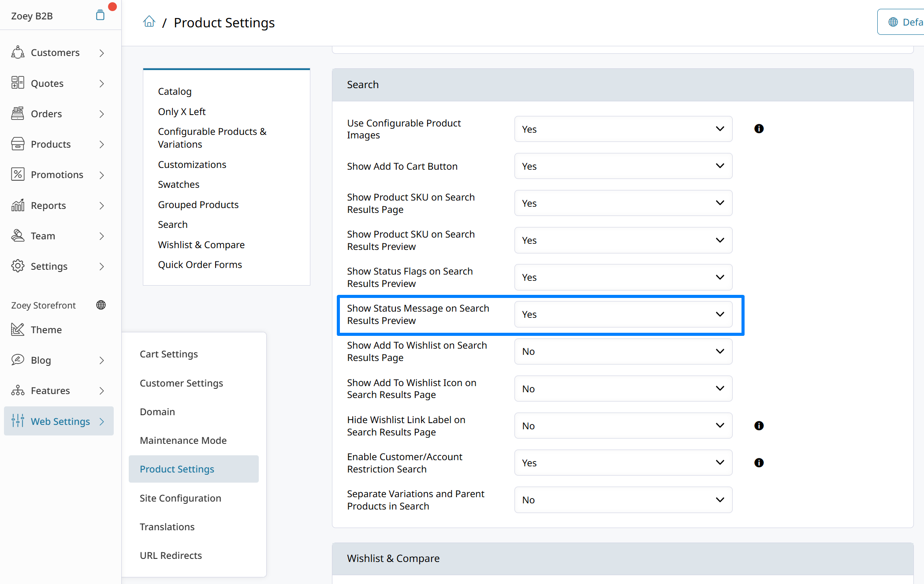Expand the Orders menu chevron
The image size is (924, 584).
[x=102, y=114]
